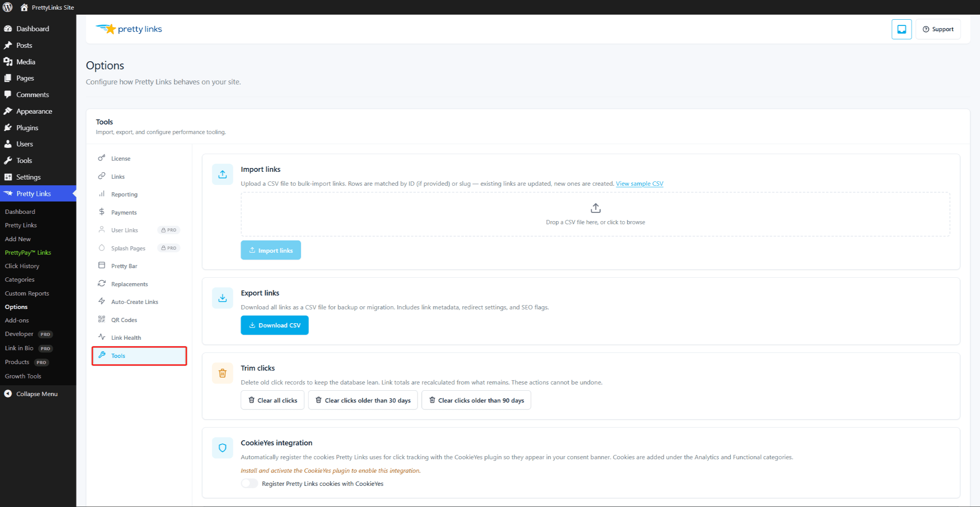Toggle Register Pretty Links cookies with CookieYes
The width and height of the screenshot is (980, 507).
coord(249,483)
